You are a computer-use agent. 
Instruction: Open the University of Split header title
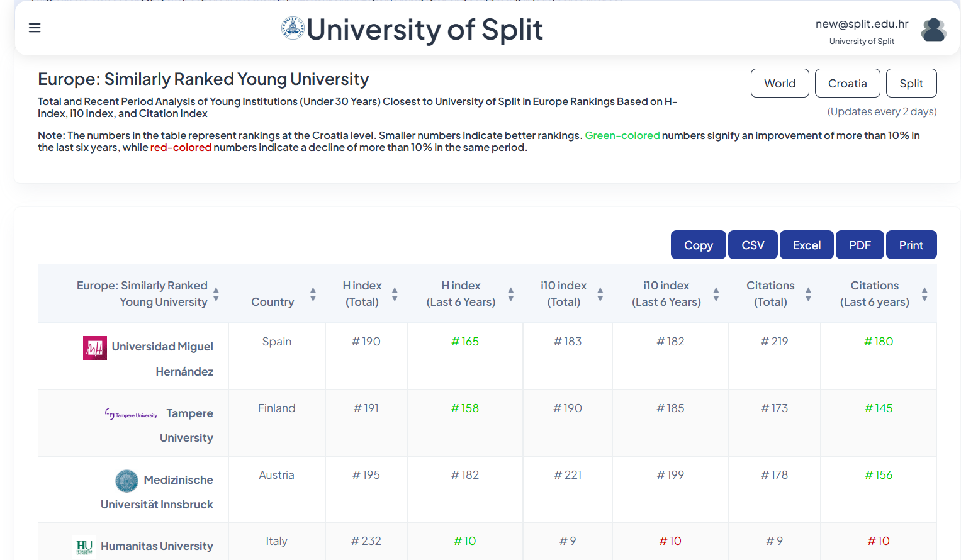pyautogui.click(x=425, y=30)
